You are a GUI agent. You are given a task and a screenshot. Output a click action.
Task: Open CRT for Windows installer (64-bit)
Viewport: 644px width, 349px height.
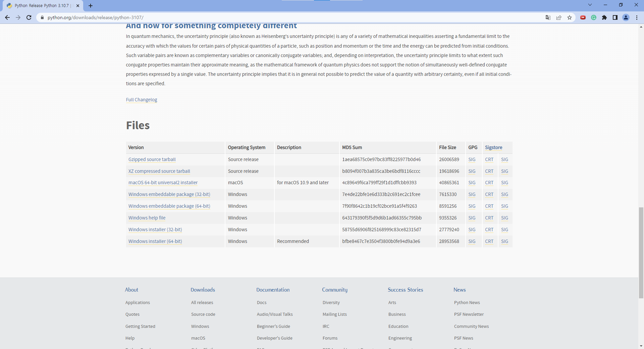pos(489,241)
